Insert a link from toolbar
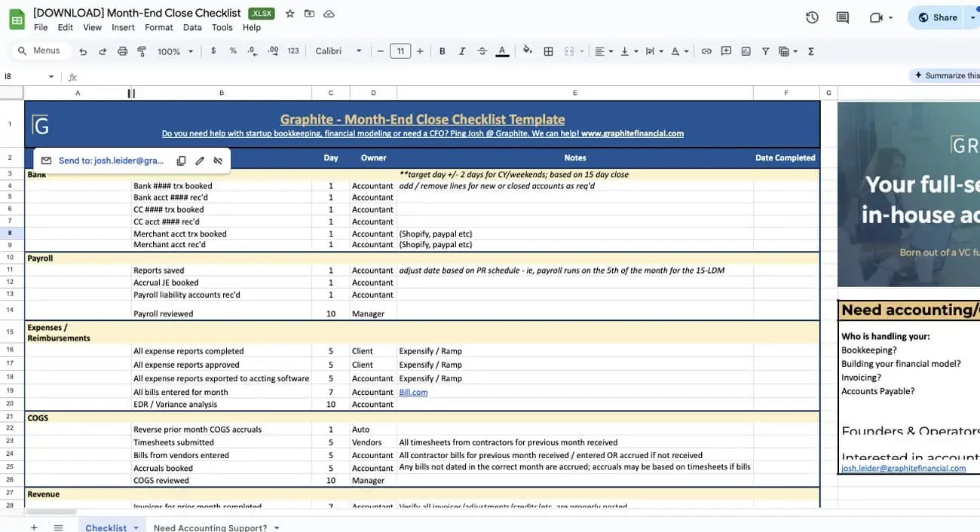980x532 pixels. click(x=706, y=51)
